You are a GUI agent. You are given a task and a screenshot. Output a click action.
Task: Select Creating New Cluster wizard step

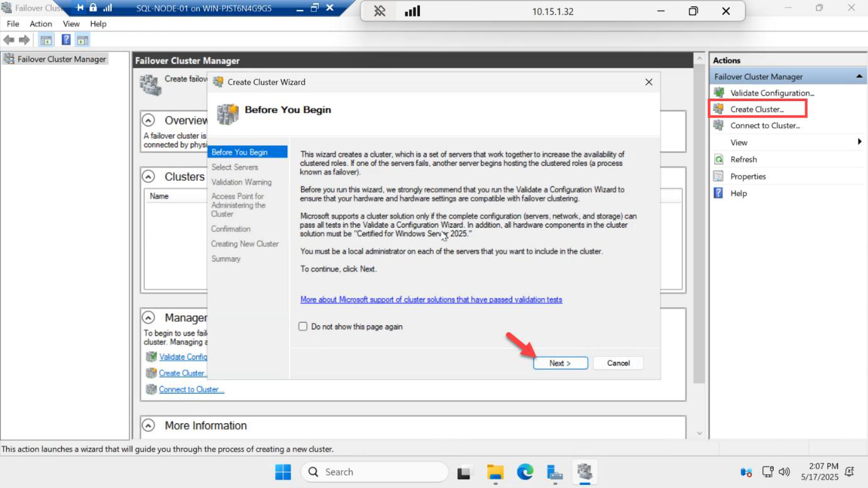click(x=244, y=244)
